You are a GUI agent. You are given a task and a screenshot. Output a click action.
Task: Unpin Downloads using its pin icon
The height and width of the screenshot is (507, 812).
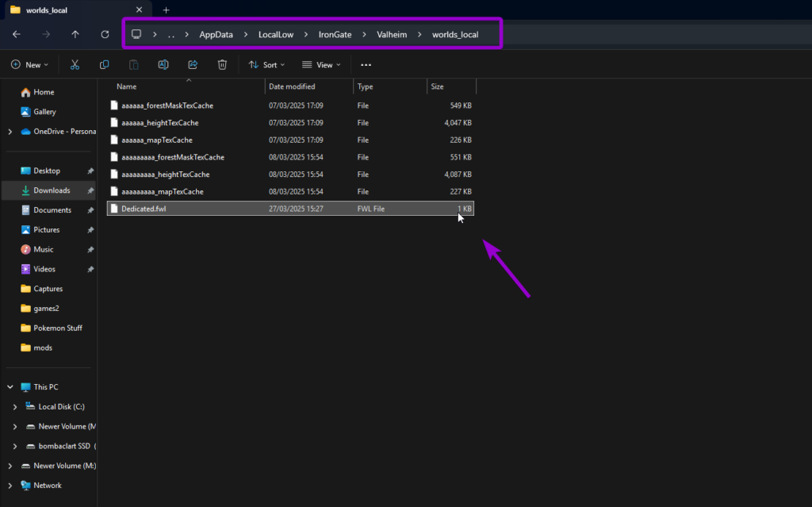pos(90,190)
